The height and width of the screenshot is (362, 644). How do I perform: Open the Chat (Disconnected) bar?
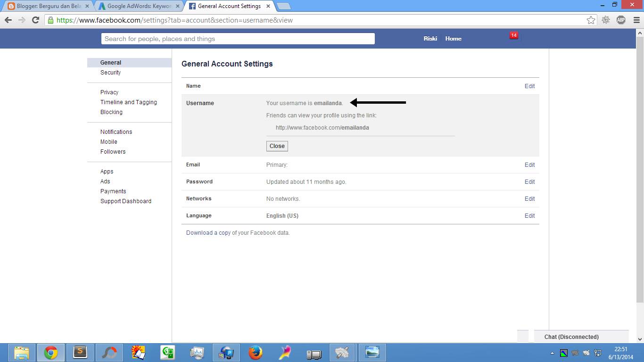[581, 337]
